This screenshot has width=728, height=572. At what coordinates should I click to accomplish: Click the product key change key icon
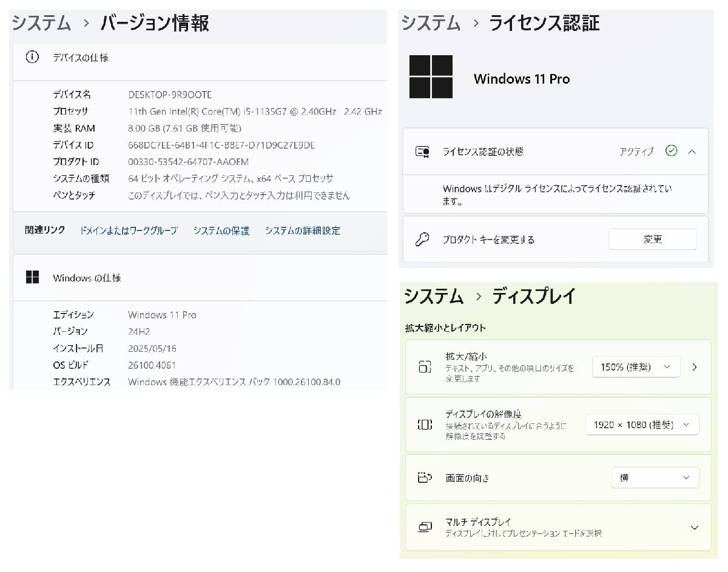coord(421,239)
